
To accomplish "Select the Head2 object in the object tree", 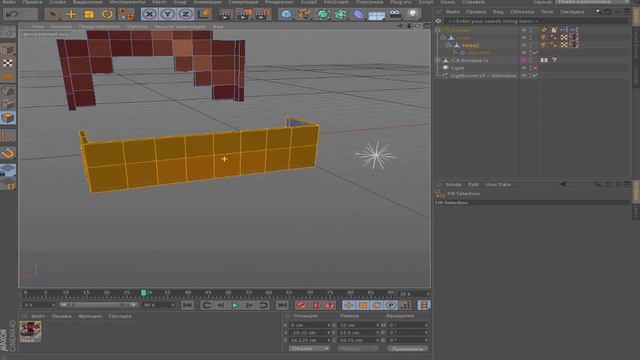I will coord(471,45).
